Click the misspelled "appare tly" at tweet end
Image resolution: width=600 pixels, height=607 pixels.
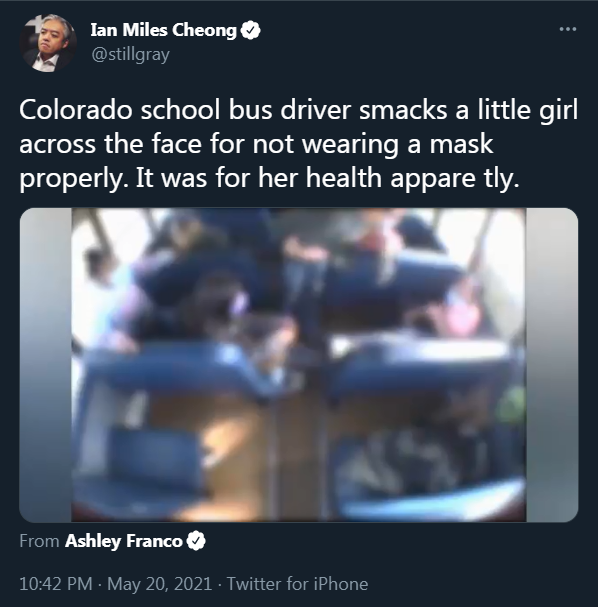click(x=454, y=179)
